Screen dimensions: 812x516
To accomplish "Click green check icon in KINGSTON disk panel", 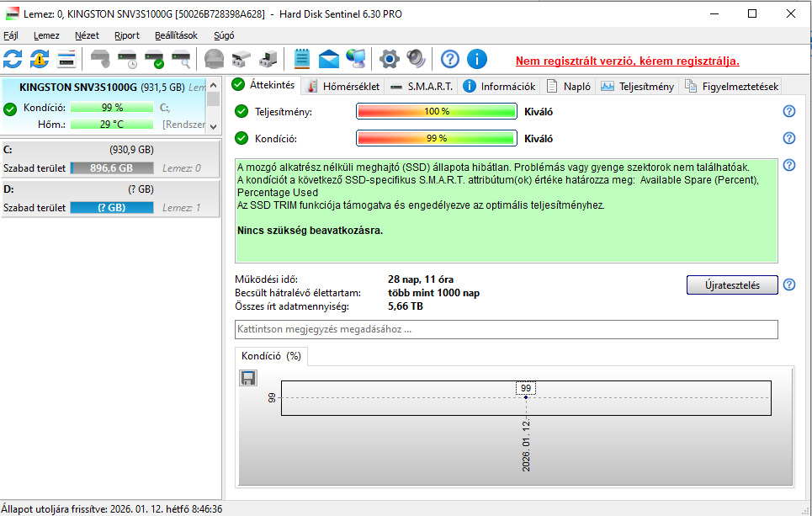I will [x=10, y=109].
